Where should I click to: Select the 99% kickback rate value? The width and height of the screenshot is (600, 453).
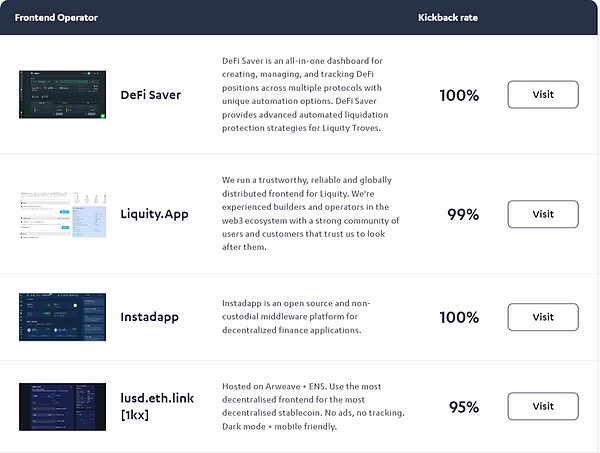[x=462, y=215]
